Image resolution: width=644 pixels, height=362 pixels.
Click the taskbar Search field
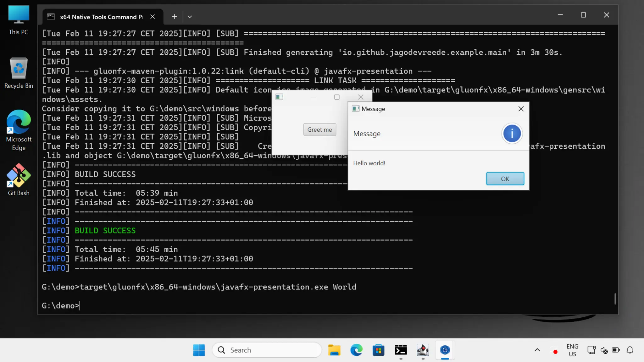pos(267,350)
